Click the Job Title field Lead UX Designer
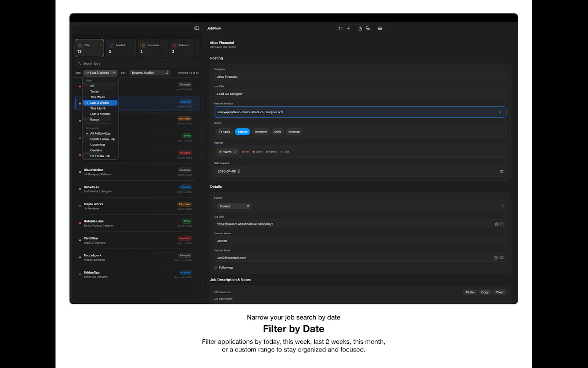This screenshot has height=368, width=588. click(360, 94)
